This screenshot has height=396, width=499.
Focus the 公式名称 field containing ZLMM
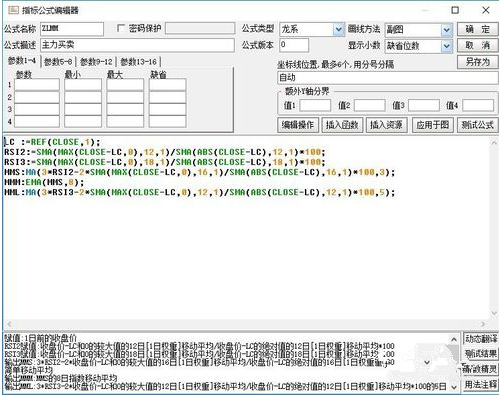click(72, 29)
